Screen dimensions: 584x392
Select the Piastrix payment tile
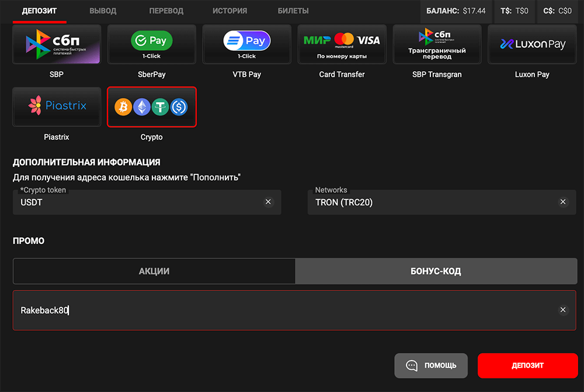[57, 107]
